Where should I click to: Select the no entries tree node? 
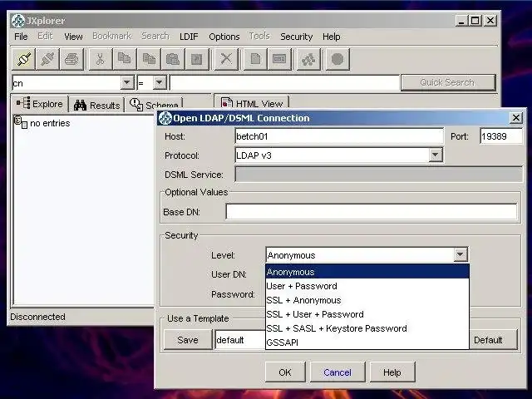point(42,123)
